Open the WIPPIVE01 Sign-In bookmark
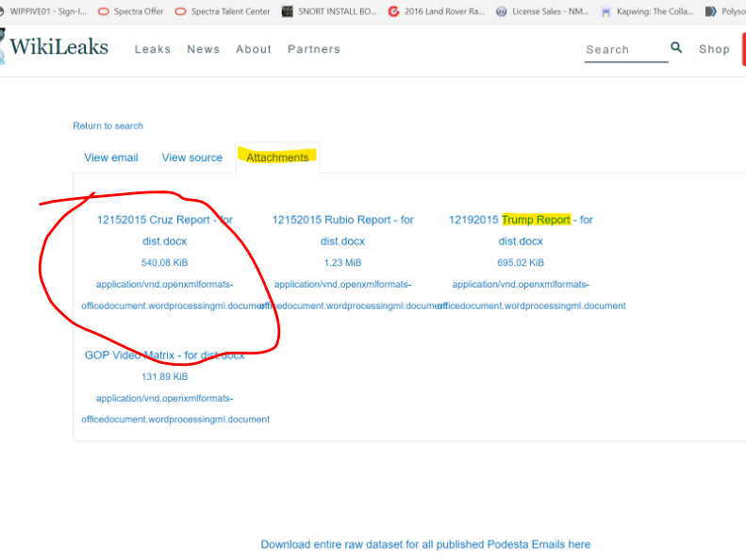Viewport: 746px width, 560px height. 42,11
